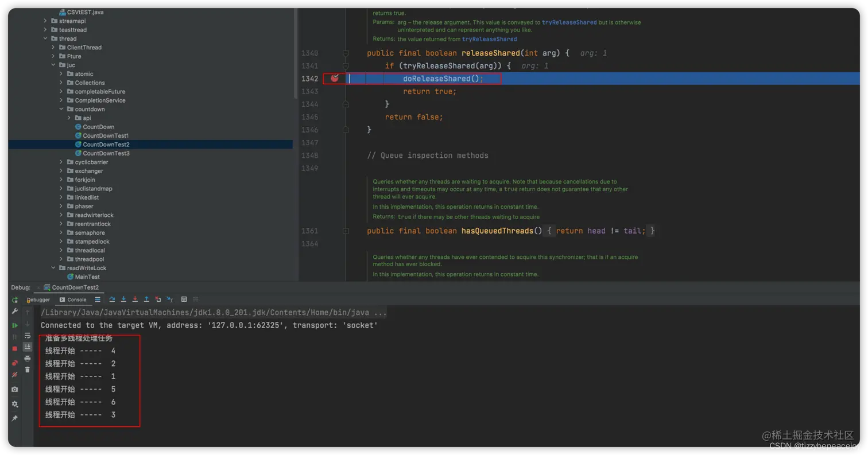Open debugger settings with the gear icon

coord(15,404)
